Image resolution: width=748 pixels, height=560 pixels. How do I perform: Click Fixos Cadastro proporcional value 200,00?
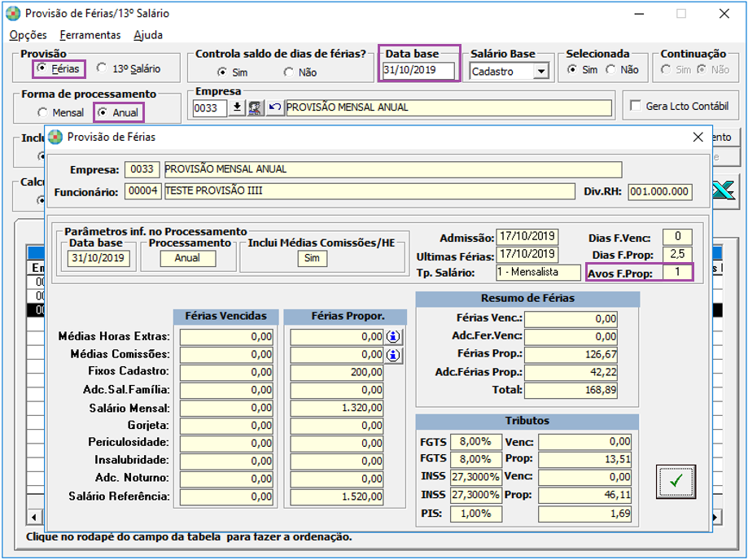[337, 372]
